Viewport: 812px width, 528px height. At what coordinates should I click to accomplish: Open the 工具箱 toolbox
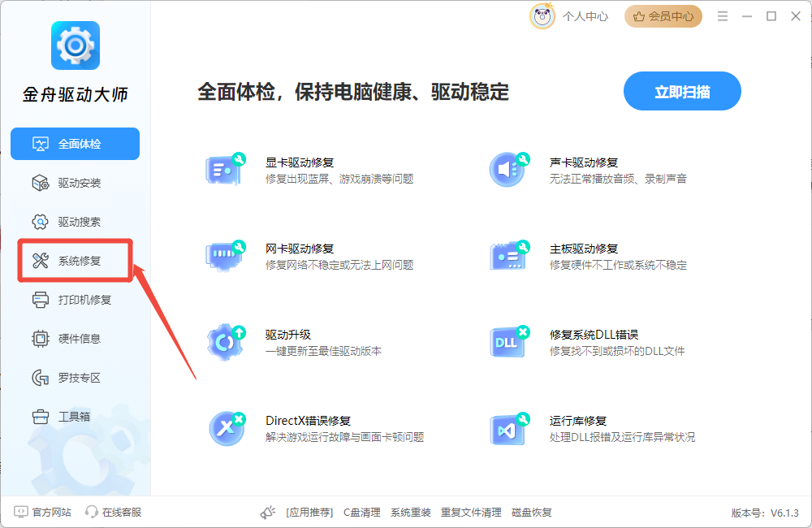[x=75, y=417]
